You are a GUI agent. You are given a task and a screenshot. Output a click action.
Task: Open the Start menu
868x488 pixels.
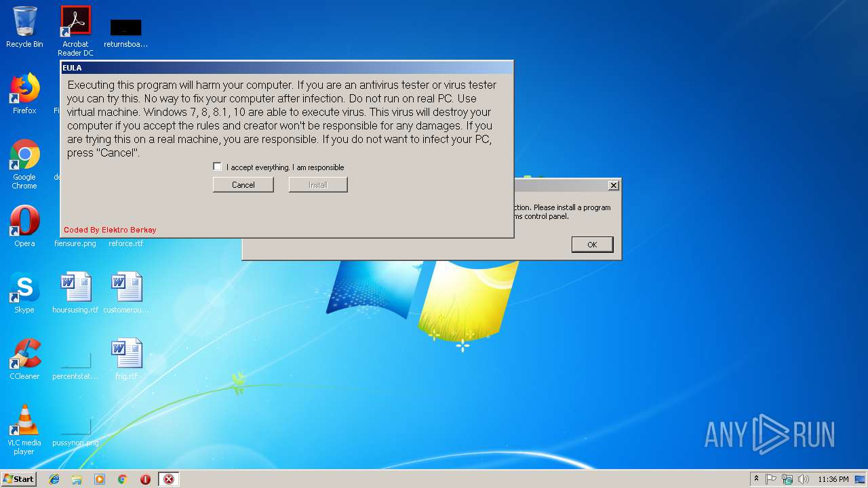tap(19, 479)
